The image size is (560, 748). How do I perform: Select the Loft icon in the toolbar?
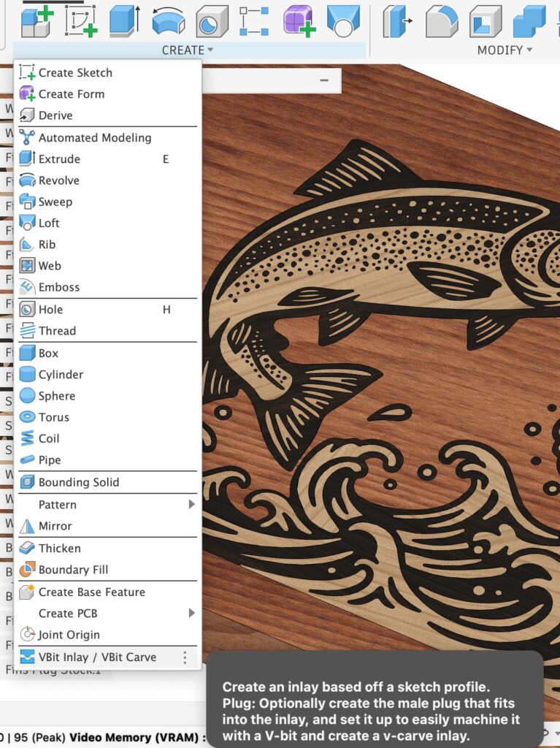[343, 20]
